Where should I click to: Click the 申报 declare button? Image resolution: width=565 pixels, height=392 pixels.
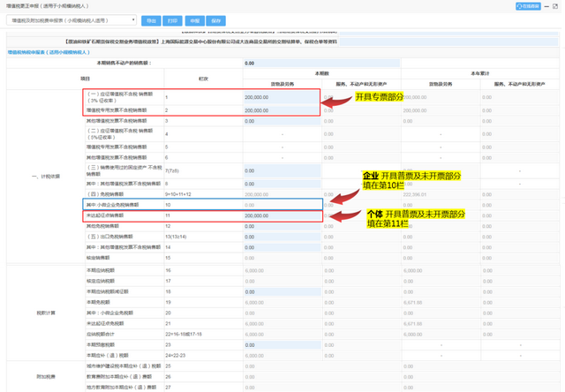click(x=195, y=21)
